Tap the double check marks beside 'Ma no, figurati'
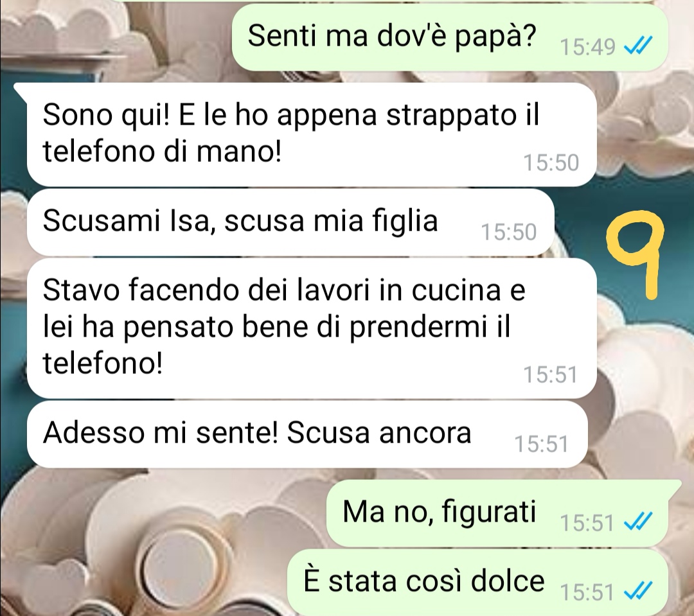The image size is (694, 616). point(638,522)
